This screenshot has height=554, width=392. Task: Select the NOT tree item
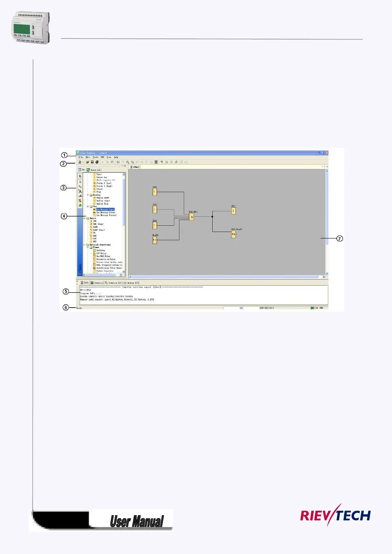coord(95,241)
